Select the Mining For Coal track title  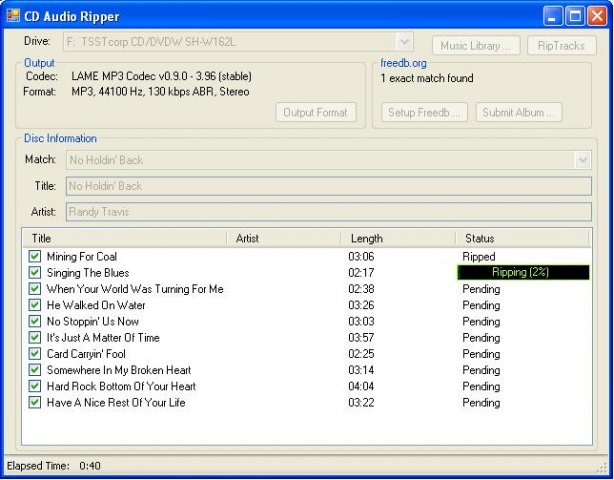[x=82, y=256]
